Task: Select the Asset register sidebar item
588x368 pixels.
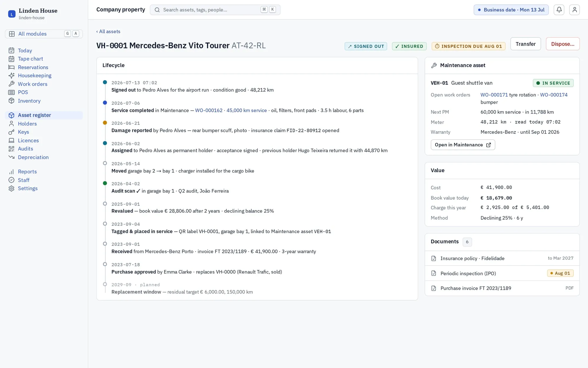Action: click(44, 115)
